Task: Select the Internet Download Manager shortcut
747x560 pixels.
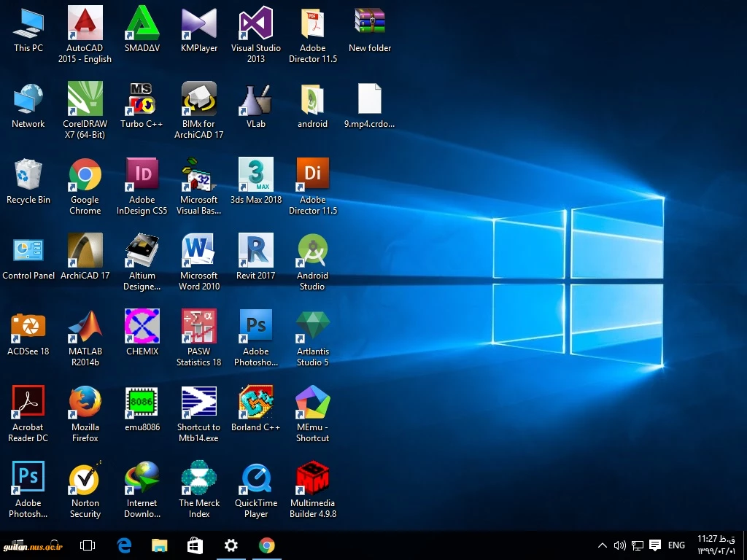Action: click(x=142, y=489)
